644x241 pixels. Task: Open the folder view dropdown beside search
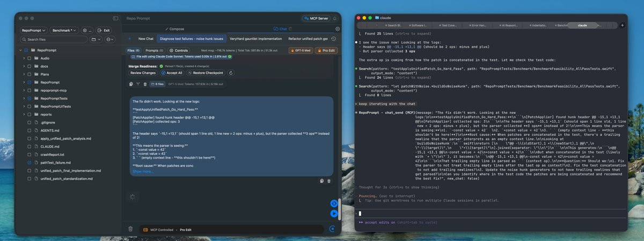96,40
